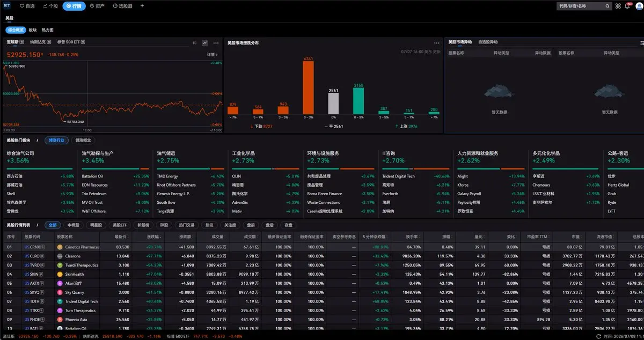The width and height of the screenshot is (644, 340).
Task: Sort by 成交额 column header
Action: click(x=252, y=236)
